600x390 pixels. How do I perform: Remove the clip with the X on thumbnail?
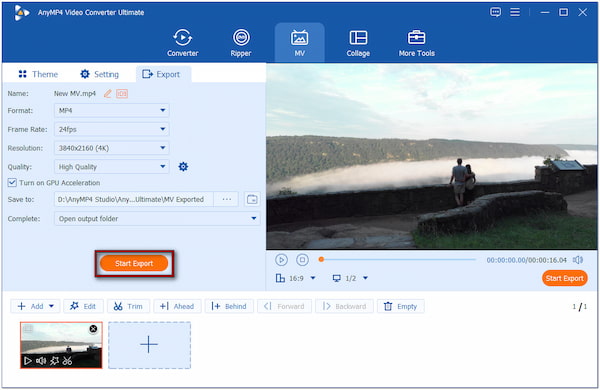point(93,329)
